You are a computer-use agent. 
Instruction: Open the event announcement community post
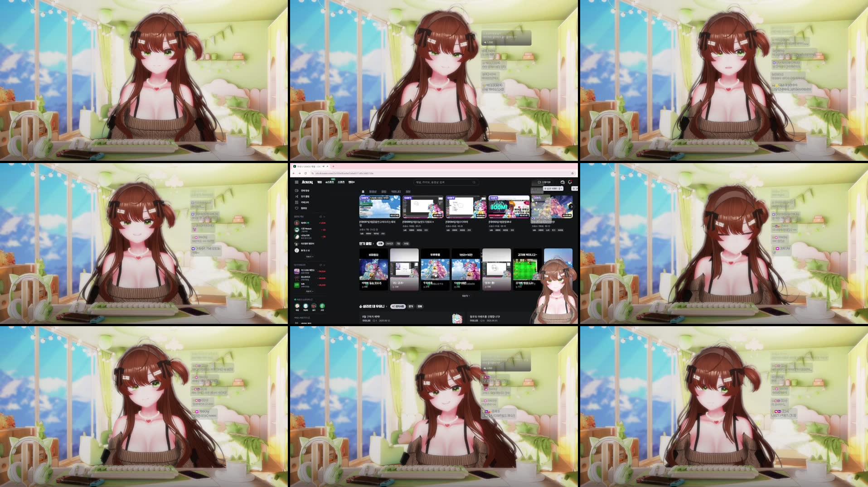point(501,318)
